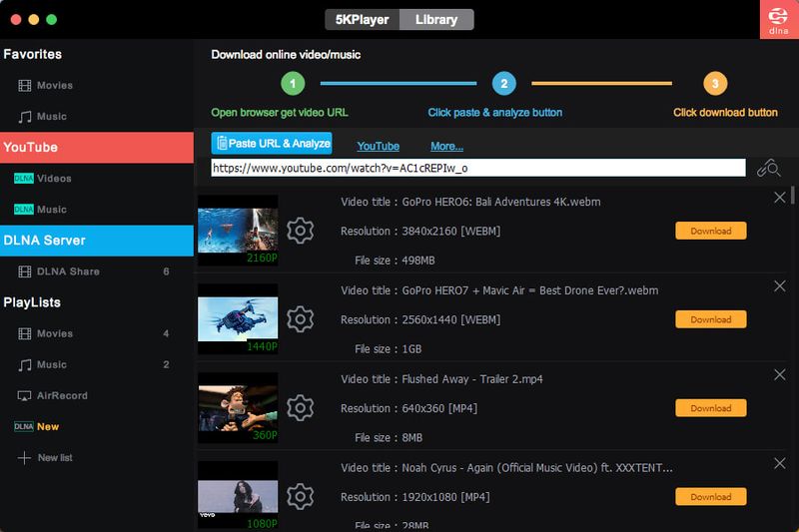Download Noah Cyrus Again music video
The height and width of the screenshot is (532, 799).
coord(711,496)
